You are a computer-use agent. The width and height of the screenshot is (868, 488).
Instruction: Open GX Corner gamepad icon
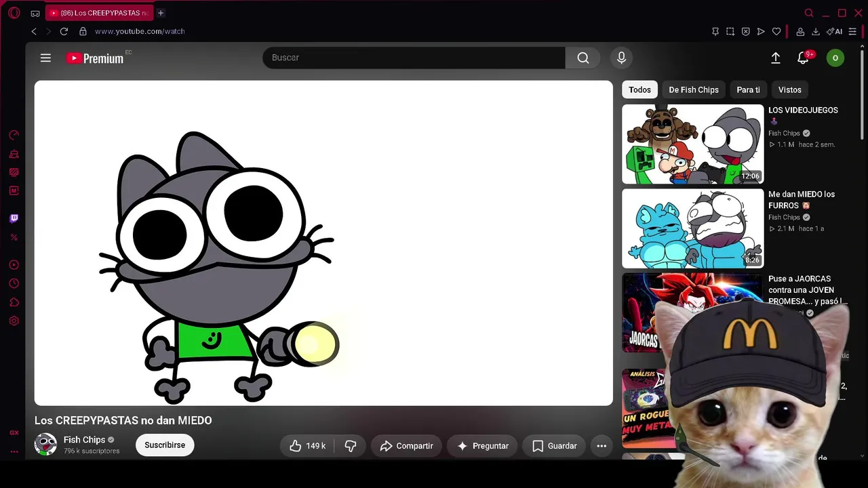coord(35,13)
